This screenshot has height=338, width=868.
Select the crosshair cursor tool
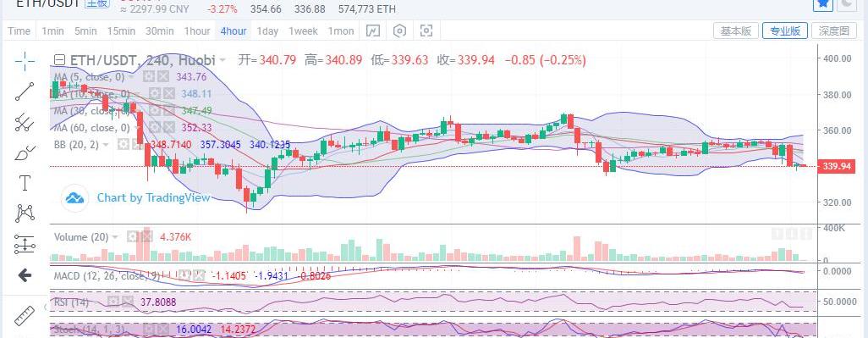[25, 60]
